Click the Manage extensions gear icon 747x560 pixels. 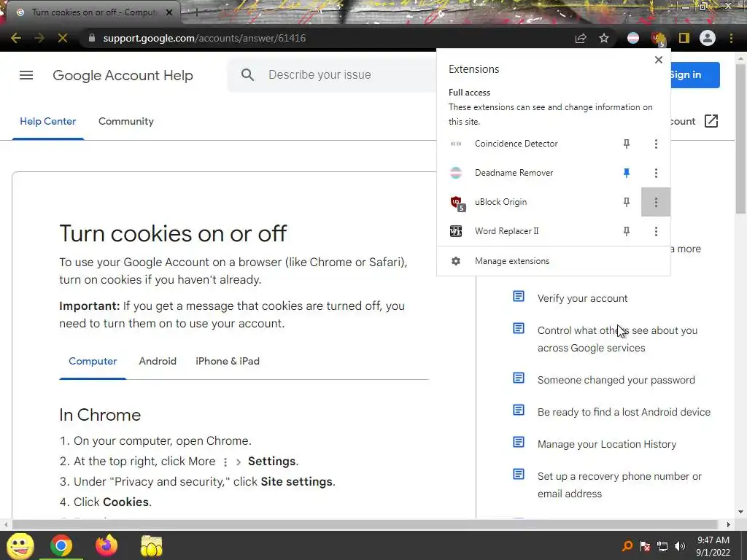[456, 261]
